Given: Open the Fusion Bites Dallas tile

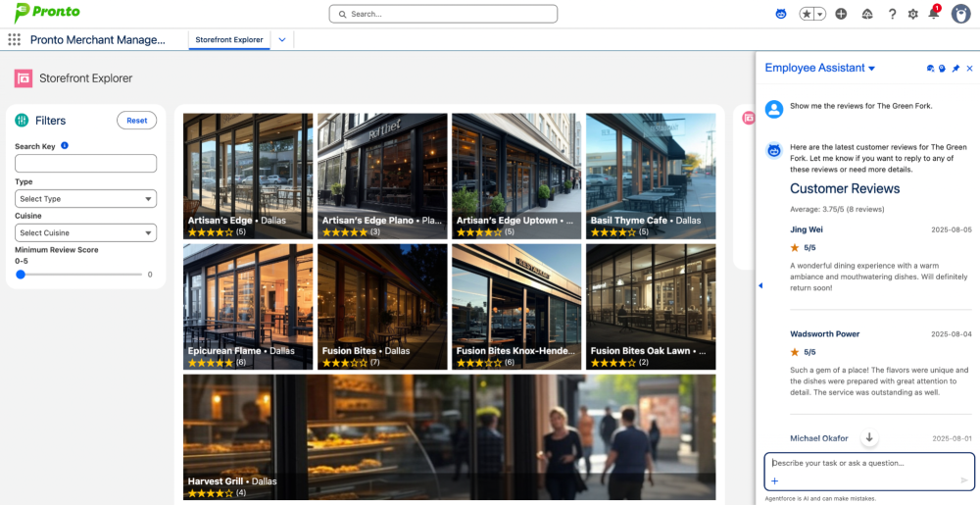Looking at the screenshot, I should [x=382, y=307].
